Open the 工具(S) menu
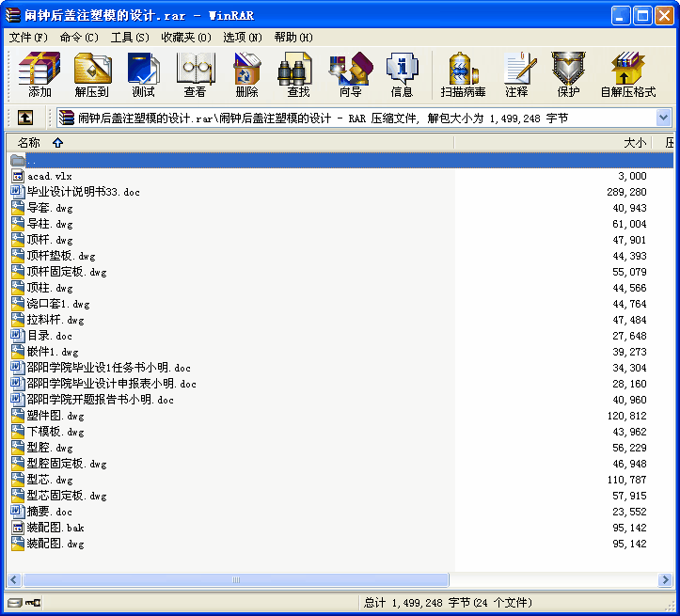Image resolution: width=680 pixels, height=616 pixels. [130, 38]
